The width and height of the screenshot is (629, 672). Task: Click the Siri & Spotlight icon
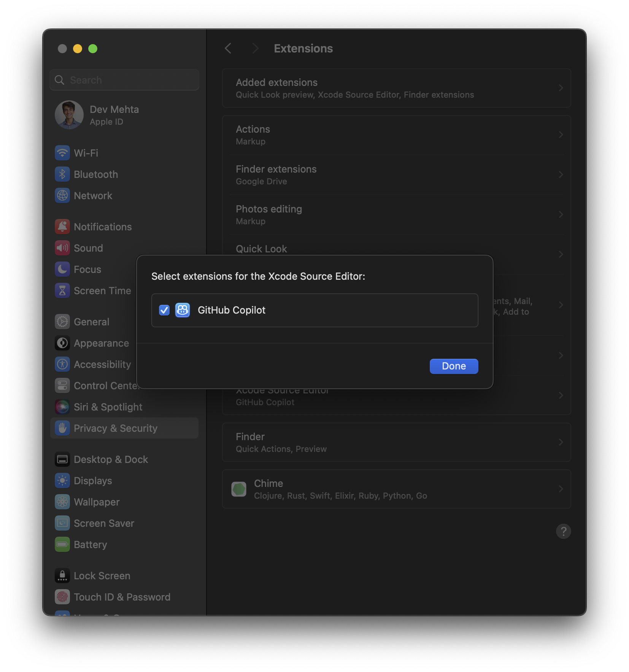pyautogui.click(x=62, y=407)
